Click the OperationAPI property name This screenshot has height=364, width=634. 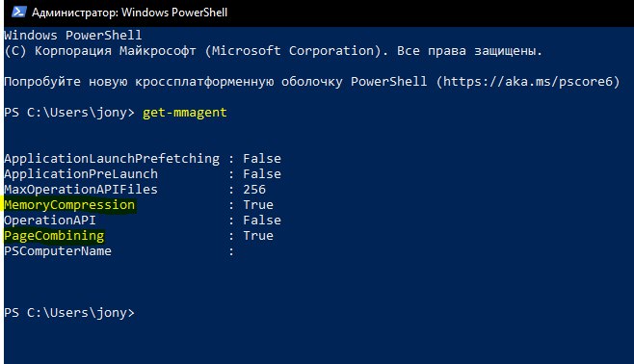coord(50,221)
